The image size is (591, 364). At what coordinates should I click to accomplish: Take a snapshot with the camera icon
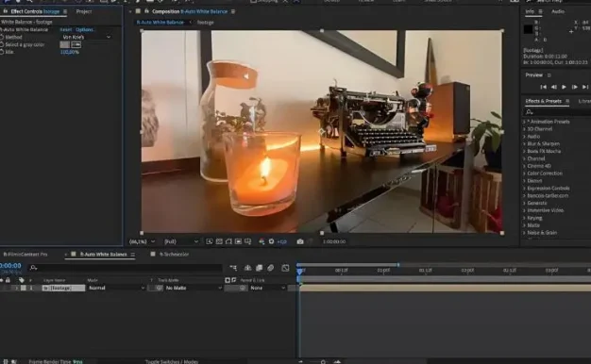click(300, 241)
